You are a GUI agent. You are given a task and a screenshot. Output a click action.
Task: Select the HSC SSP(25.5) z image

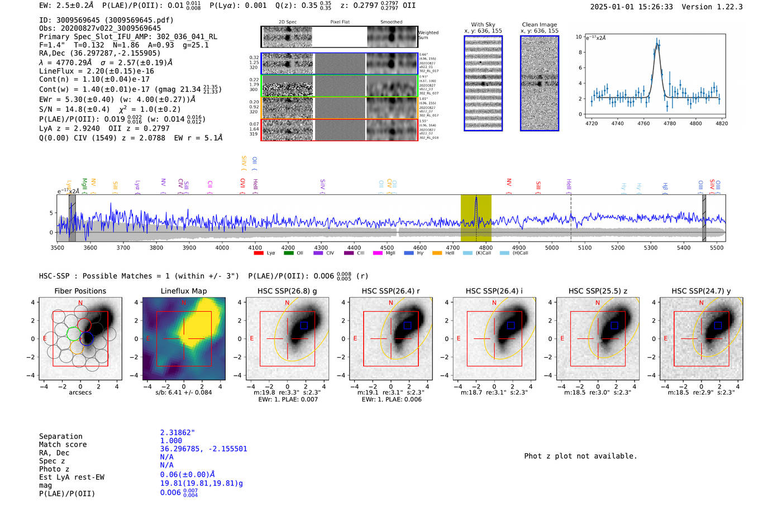[598, 338]
